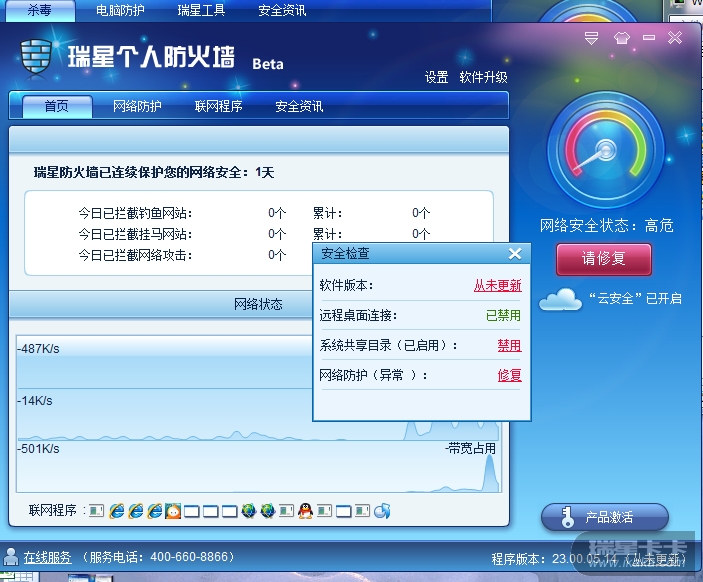This screenshot has height=582, width=703.
Task: Click the 产品激活 button
Action: pyautogui.click(x=605, y=517)
